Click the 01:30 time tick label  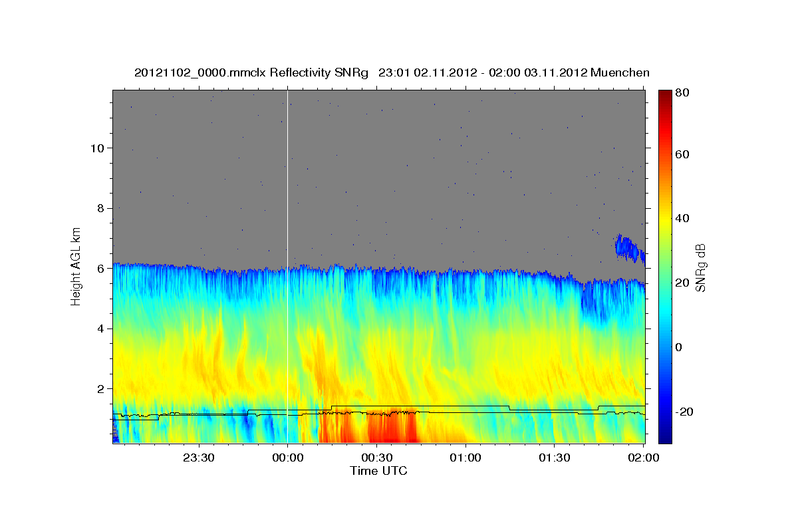555,458
